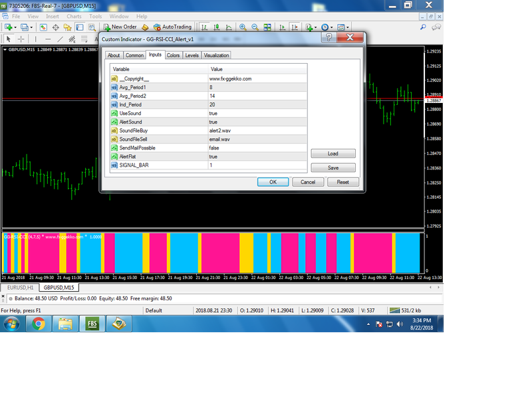
Task: Open the Strategy Tester icon
Action: (x=92, y=27)
